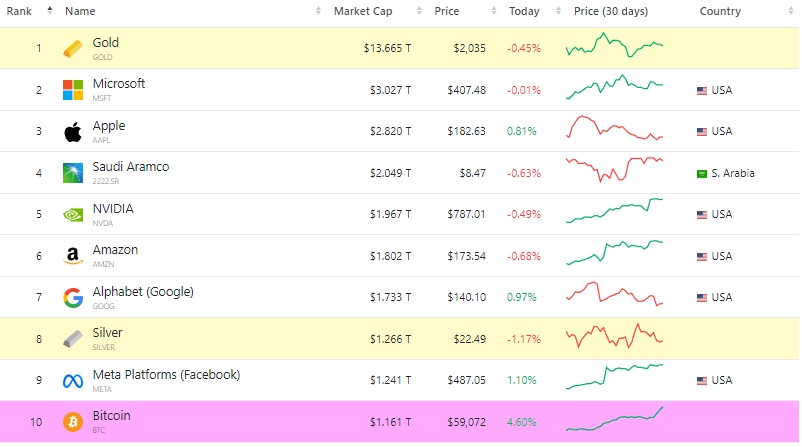
Task: Click the Country column header label
Action: click(x=720, y=11)
